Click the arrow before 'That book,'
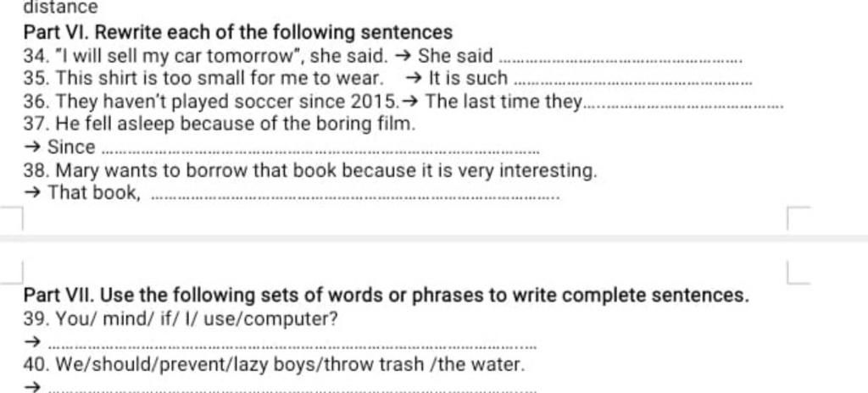The width and height of the screenshot is (868, 393). click(33, 192)
